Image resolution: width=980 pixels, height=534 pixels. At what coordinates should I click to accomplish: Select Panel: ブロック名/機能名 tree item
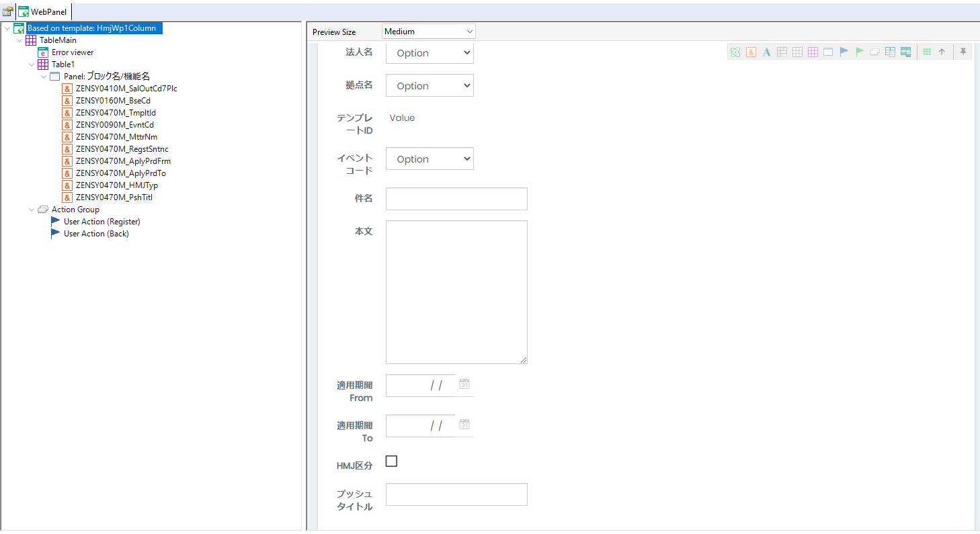click(106, 77)
